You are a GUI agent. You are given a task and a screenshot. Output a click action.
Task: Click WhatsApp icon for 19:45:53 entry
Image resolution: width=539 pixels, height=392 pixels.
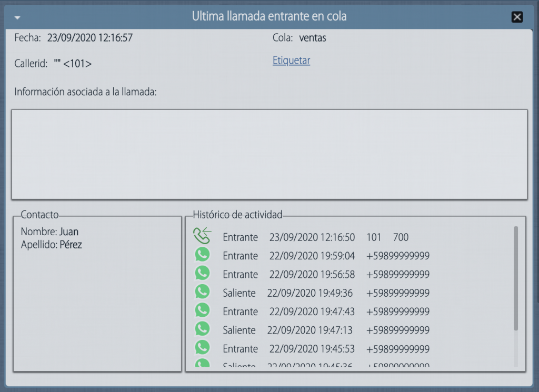pos(202,348)
